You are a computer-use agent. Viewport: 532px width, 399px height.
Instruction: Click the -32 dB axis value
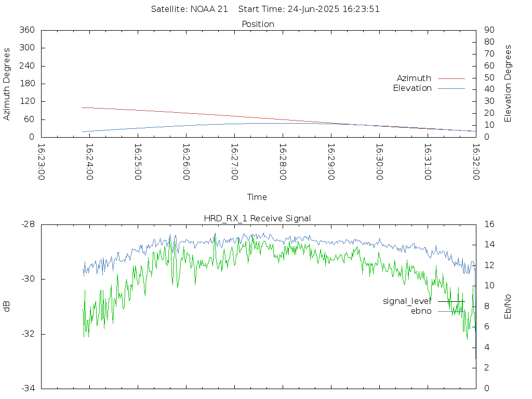point(28,334)
